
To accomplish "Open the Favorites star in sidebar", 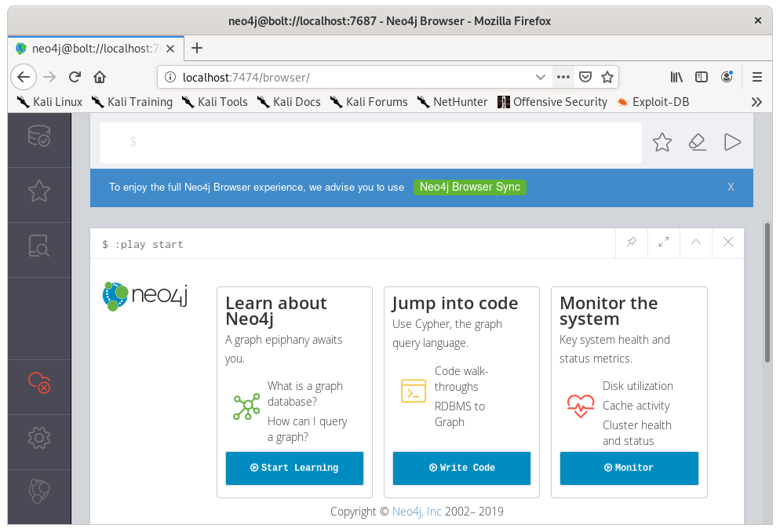I will click(x=38, y=191).
